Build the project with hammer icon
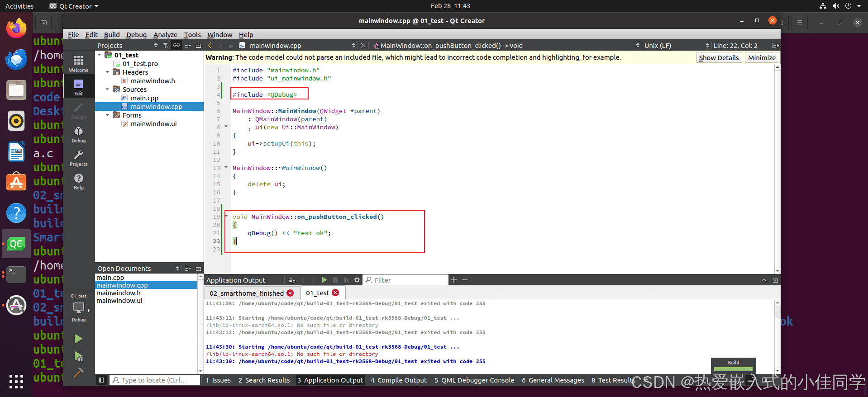The image size is (868, 397). (78, 373)
